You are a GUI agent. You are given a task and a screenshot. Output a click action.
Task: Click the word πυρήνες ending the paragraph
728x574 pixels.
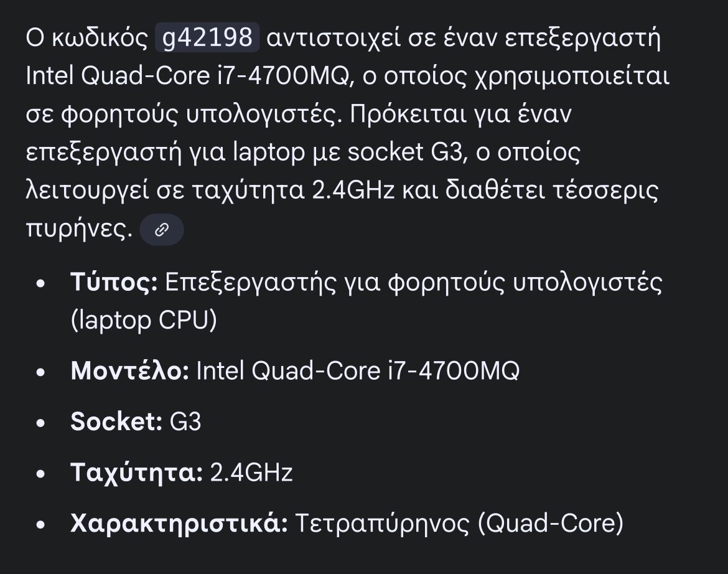(79, 229)
